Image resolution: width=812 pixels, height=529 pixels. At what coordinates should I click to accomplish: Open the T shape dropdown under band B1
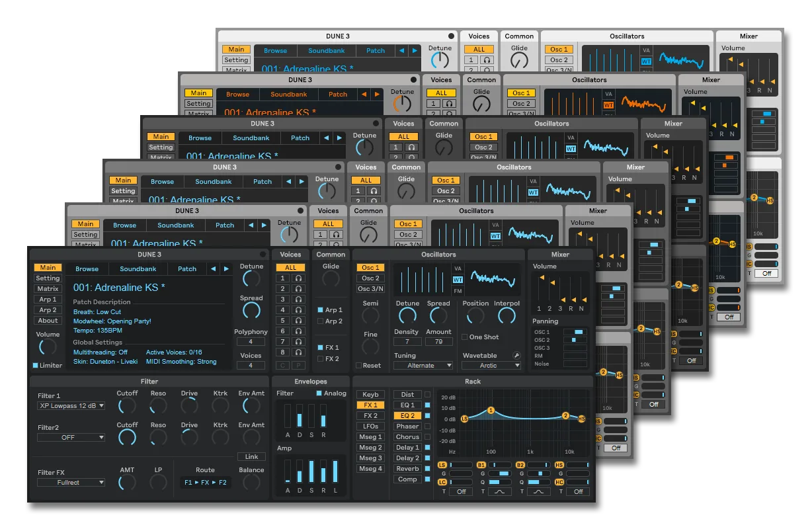tap(500, 491)
